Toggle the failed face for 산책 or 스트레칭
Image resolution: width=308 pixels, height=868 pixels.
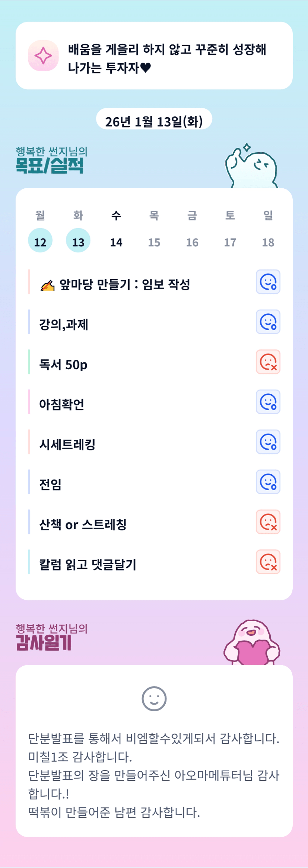[268, 522]
